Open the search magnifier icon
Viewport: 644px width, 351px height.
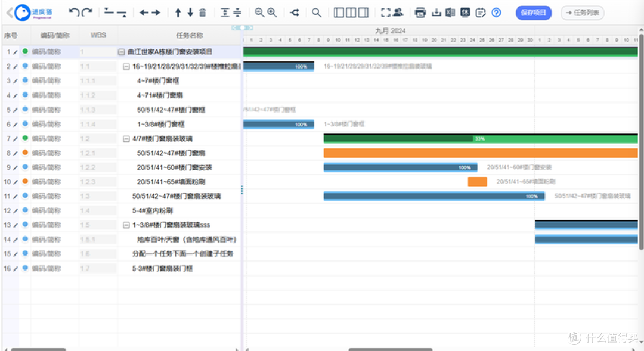point(316,13)
